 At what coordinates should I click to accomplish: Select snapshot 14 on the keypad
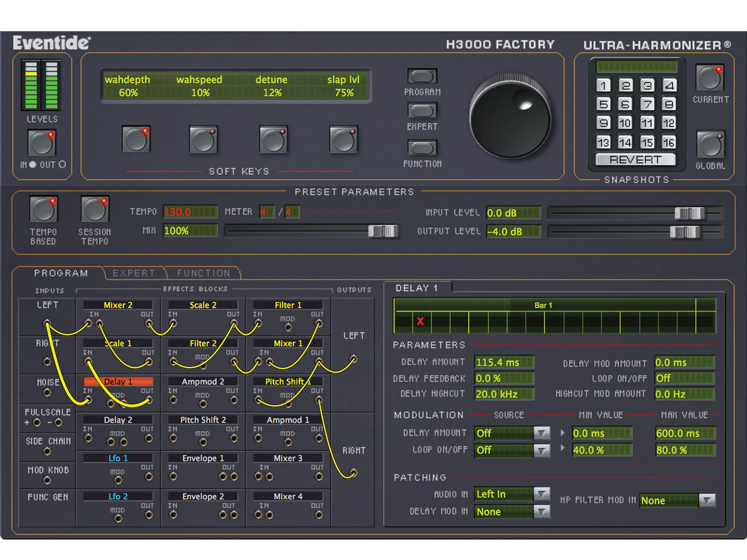click(626, 142)
